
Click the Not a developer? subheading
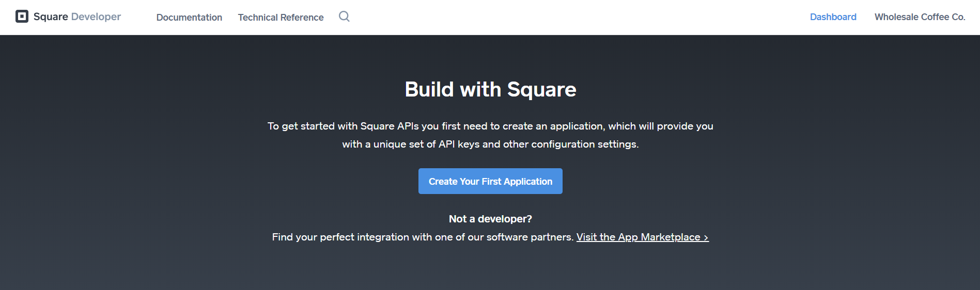[490, 219]
